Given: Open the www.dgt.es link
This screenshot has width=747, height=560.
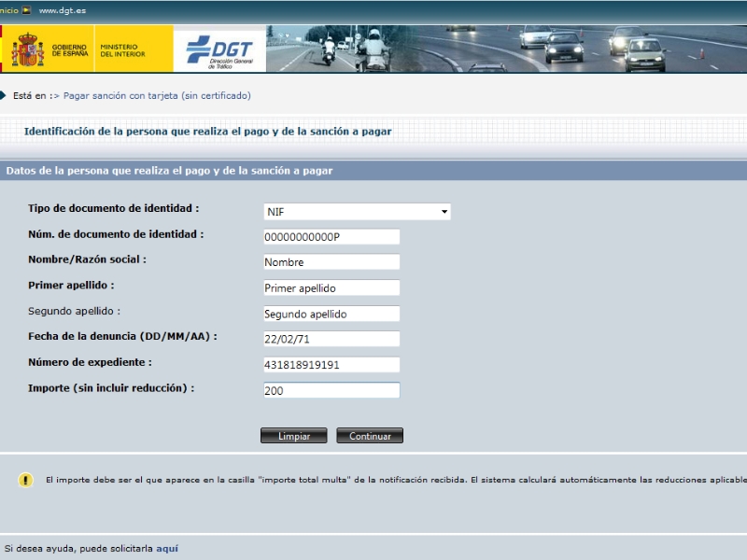Looking at the screenshot, I should 63,10.
